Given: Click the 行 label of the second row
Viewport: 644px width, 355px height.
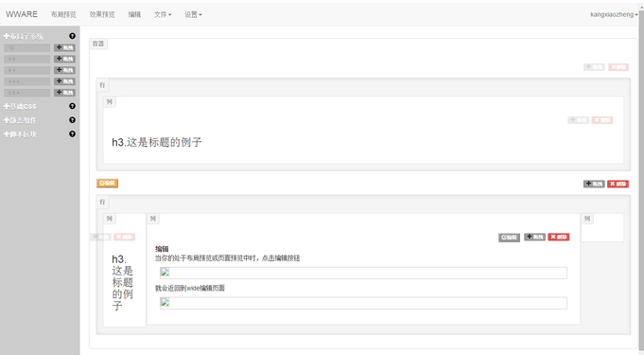Looking at the screenshot, I should (x=102, y=202).
